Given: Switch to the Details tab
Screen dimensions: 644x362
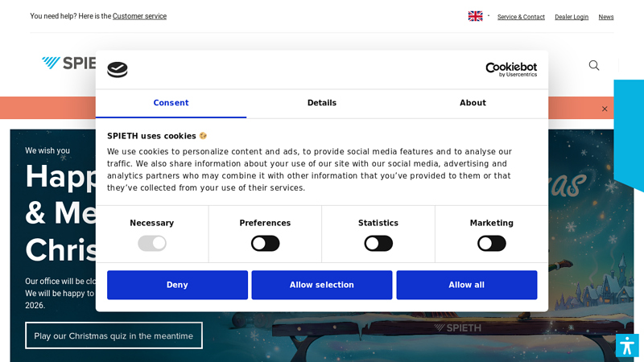Looking at the screenshot, I should (x=322, y=103).
